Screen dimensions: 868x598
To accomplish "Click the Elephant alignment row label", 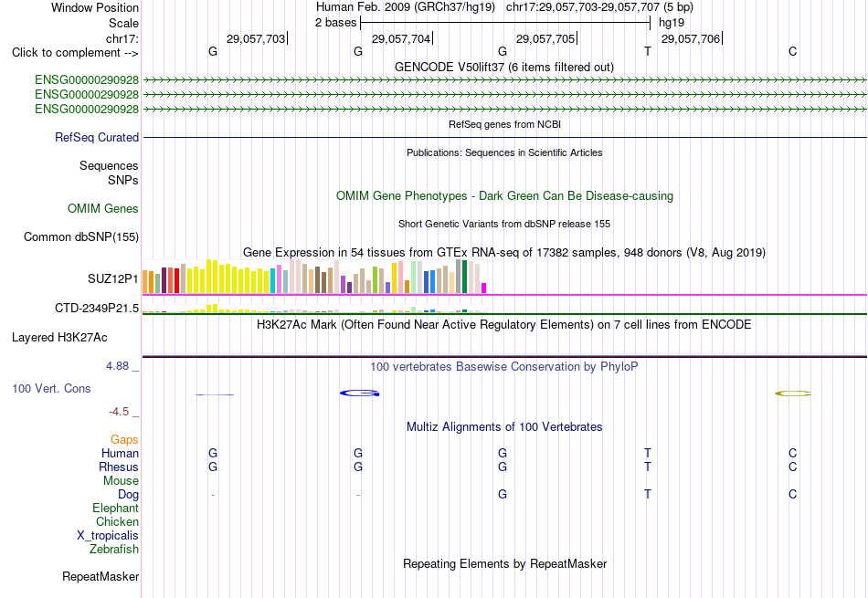I will coord(115,508).
